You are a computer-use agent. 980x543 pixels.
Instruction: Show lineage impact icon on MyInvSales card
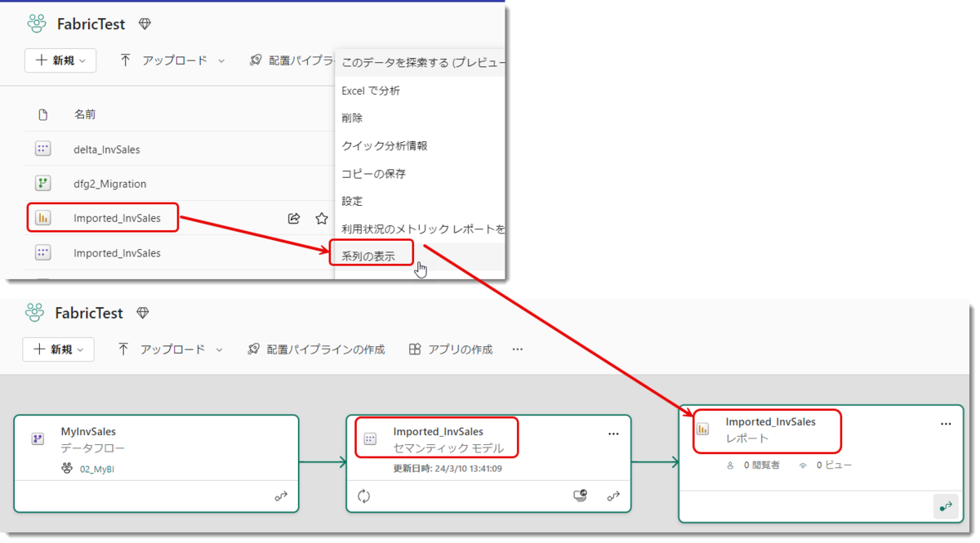pyautogui.click(x=281, y=496)
